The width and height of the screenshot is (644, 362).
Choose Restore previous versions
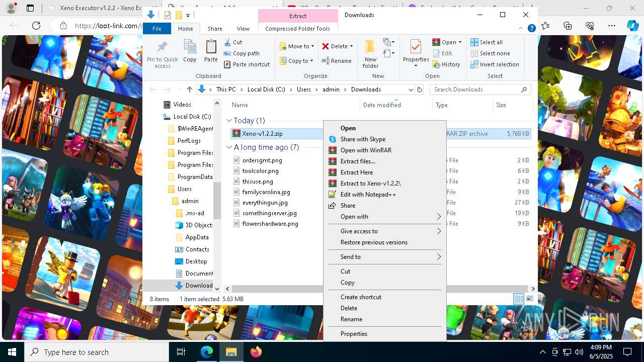(385, 242)
